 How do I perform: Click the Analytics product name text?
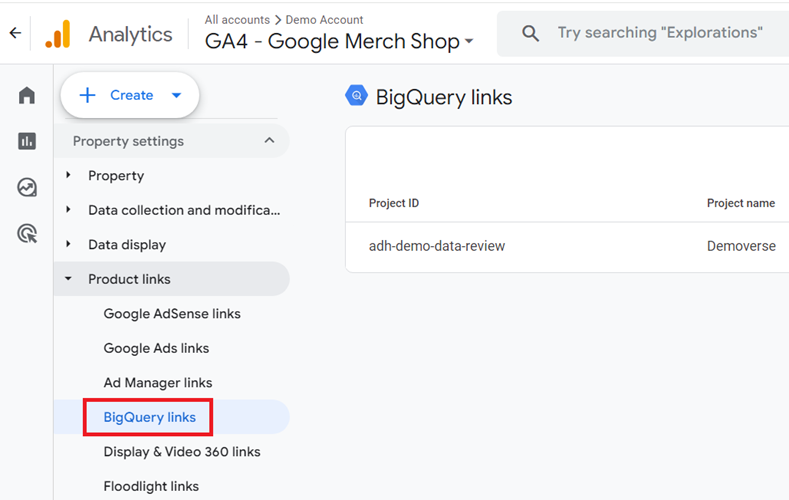tap(130, 34)
